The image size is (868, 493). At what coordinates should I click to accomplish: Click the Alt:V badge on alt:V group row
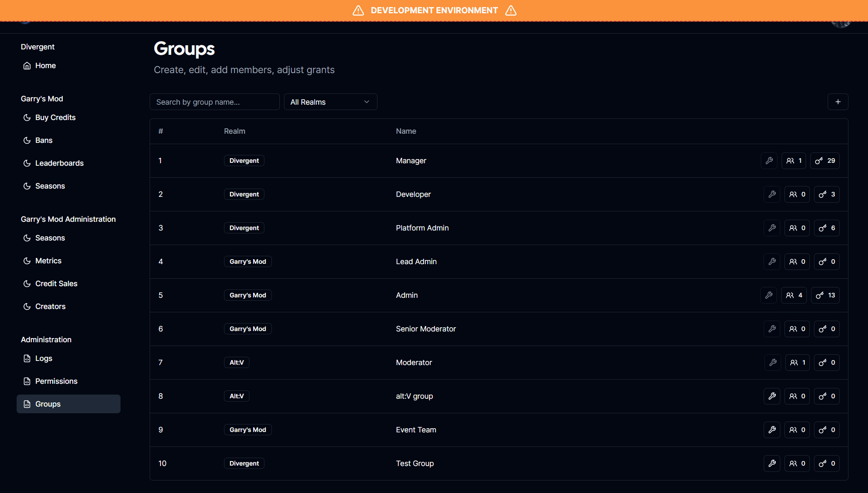point(236,396)
